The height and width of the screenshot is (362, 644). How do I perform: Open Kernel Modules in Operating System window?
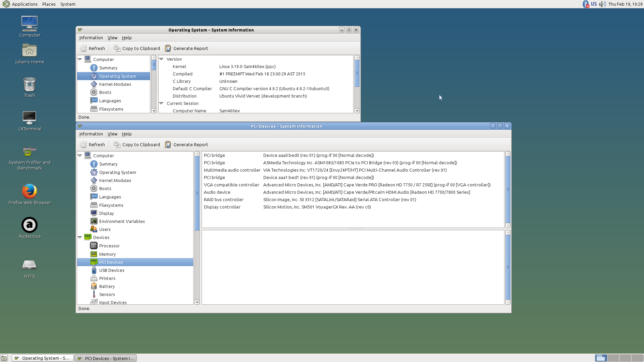115,84
